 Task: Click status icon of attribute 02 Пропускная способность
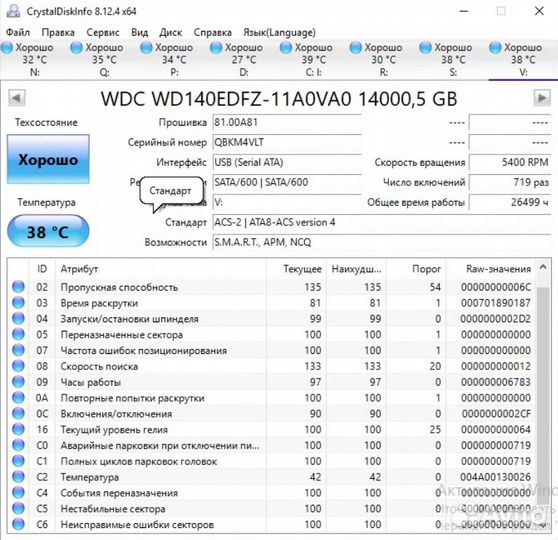(x=18, y=287)
